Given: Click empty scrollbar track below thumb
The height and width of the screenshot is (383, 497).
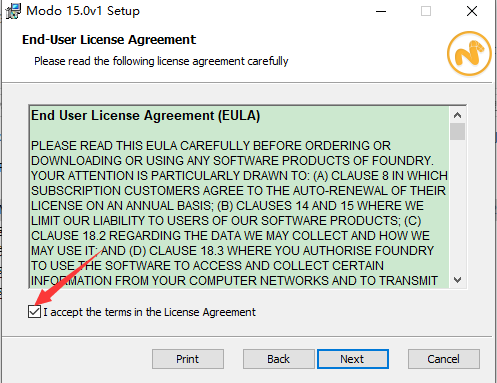Looking at the screenshot, I should (x=457, y=206).
